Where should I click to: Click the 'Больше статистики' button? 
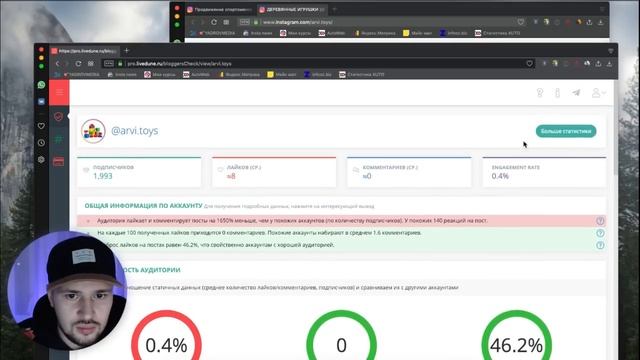(566, 131)
